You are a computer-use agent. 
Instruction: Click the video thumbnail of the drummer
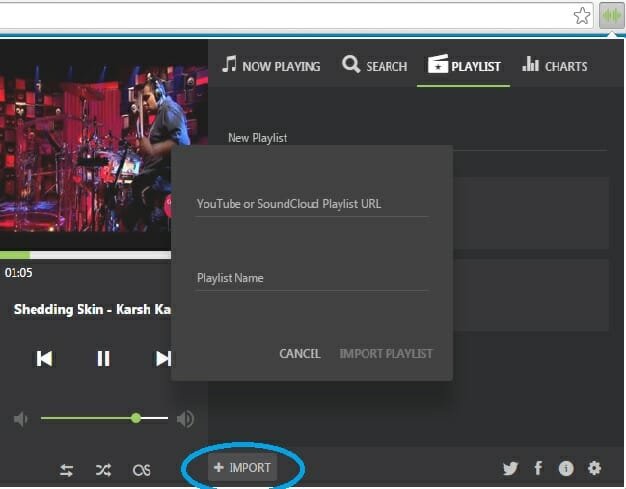[x=103, y=146]
